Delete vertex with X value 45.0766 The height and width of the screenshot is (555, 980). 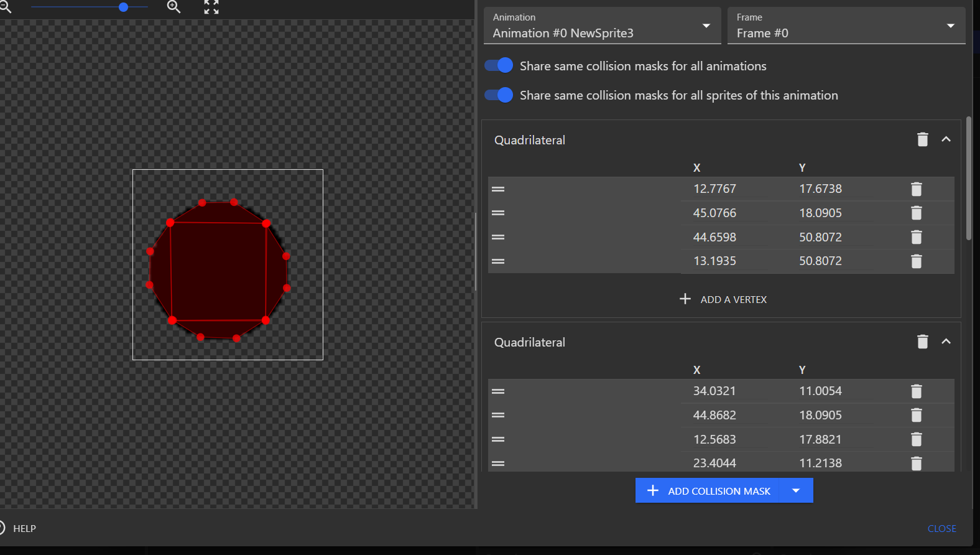(x=916, y=213)
